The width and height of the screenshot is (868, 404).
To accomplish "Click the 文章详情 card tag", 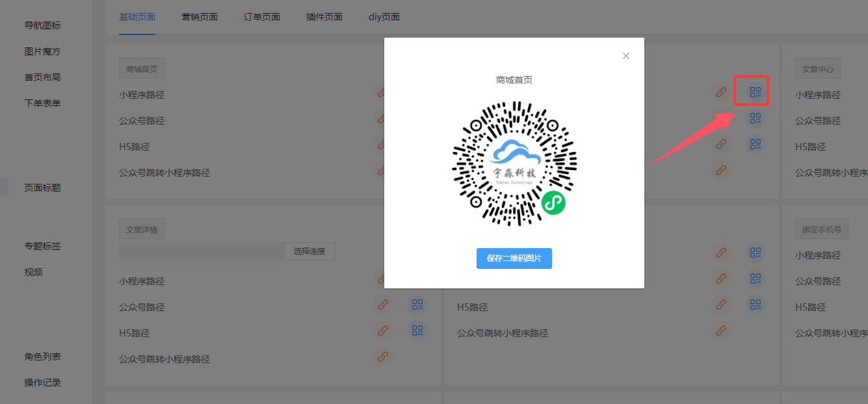I will tap(142, 229).
